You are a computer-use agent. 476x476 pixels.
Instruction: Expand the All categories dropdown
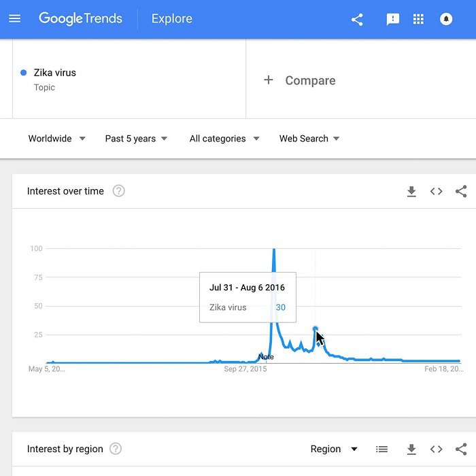pyautogui.click(x=224, y=139)
